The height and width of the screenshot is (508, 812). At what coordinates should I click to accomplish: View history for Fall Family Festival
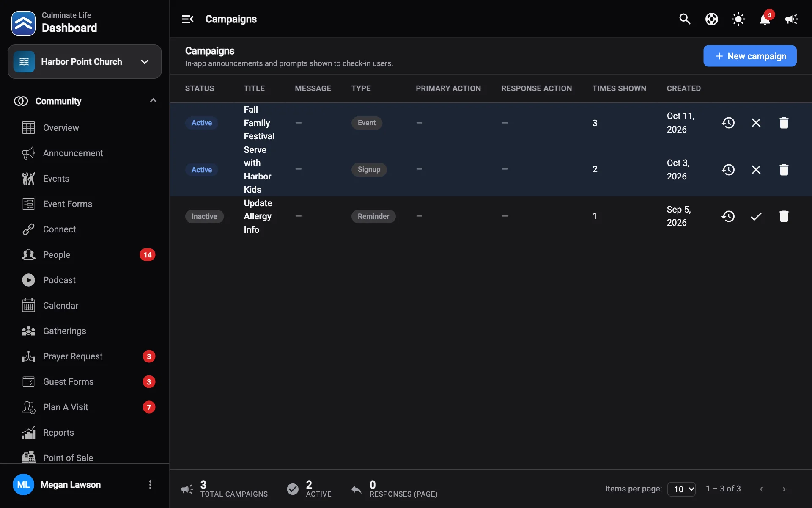(x=728, y=123)
